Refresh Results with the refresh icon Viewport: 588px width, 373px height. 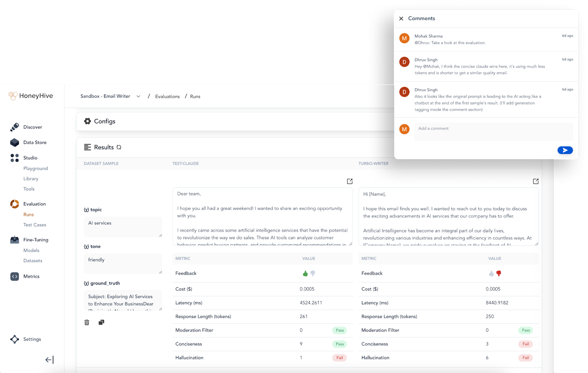(x=119, y=147)
